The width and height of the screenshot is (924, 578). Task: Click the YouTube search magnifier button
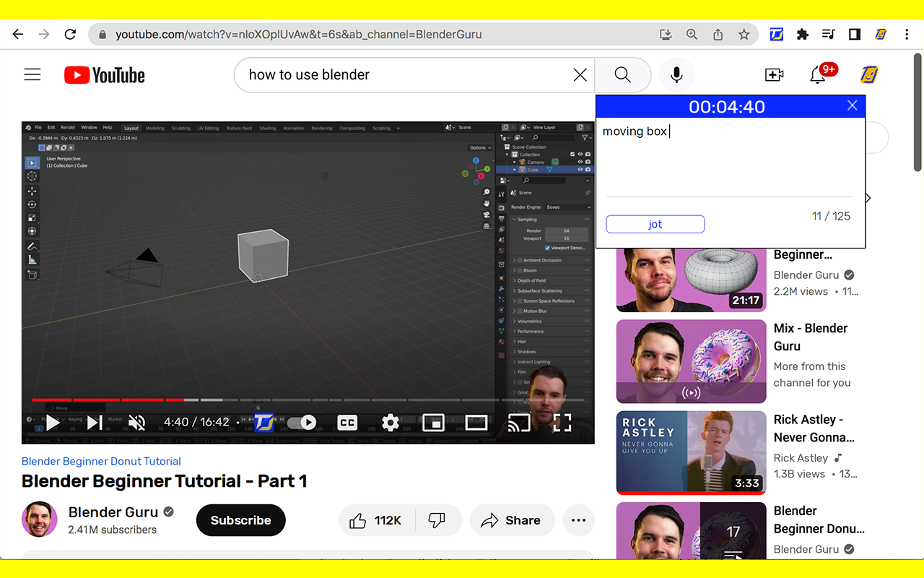622,75
